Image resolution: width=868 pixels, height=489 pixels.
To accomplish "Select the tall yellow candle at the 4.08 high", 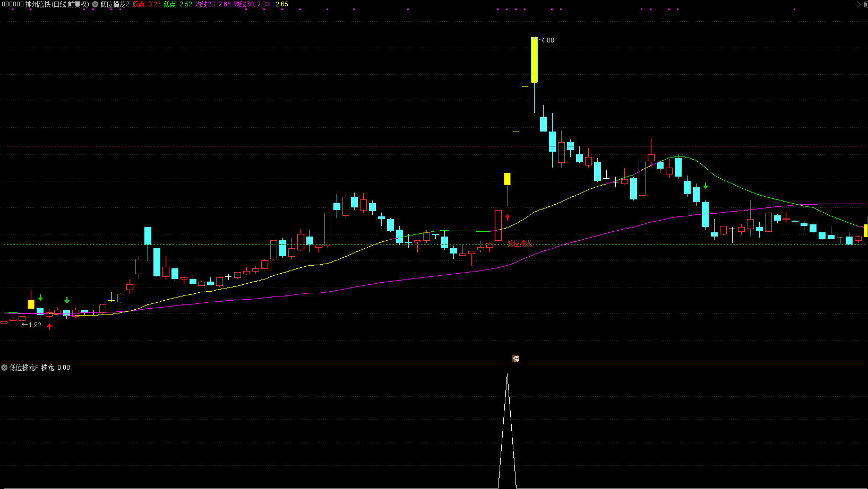I will (534, 60).
